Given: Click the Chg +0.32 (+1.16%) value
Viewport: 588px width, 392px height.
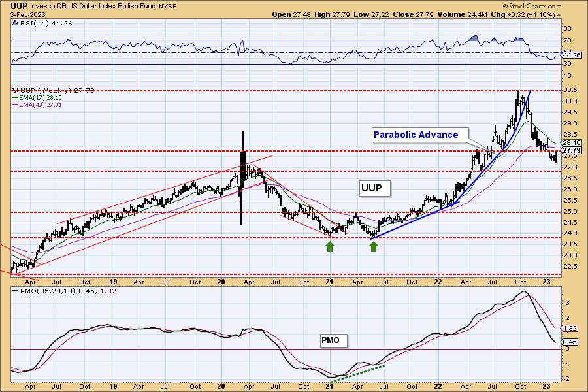Looking at the screenshot, I should pyautogui.click(x=523, y=14).
